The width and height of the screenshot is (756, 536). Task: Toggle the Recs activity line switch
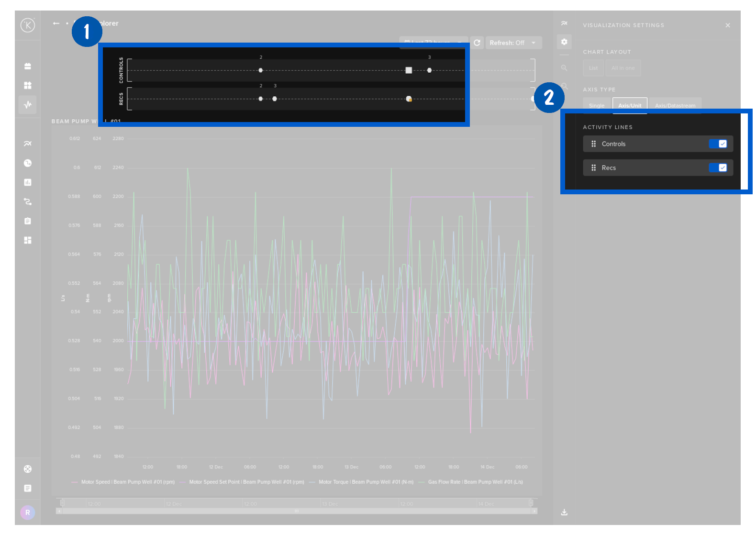pyautogui.click(x=718, y=168)
